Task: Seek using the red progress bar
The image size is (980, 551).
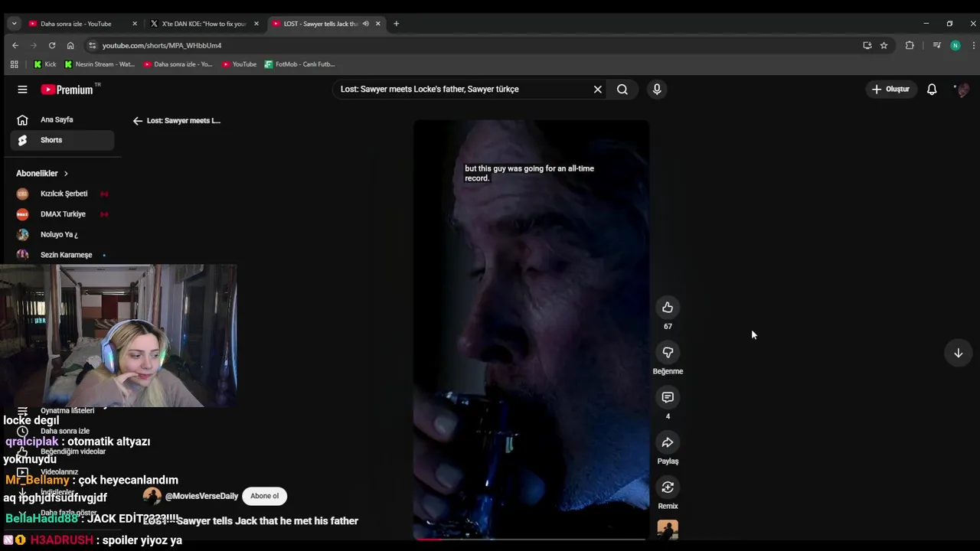Action: [531, 539]
